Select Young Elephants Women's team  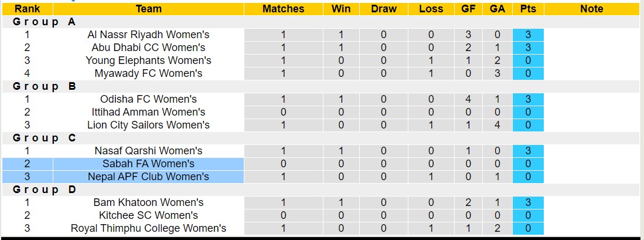point(148,60)
